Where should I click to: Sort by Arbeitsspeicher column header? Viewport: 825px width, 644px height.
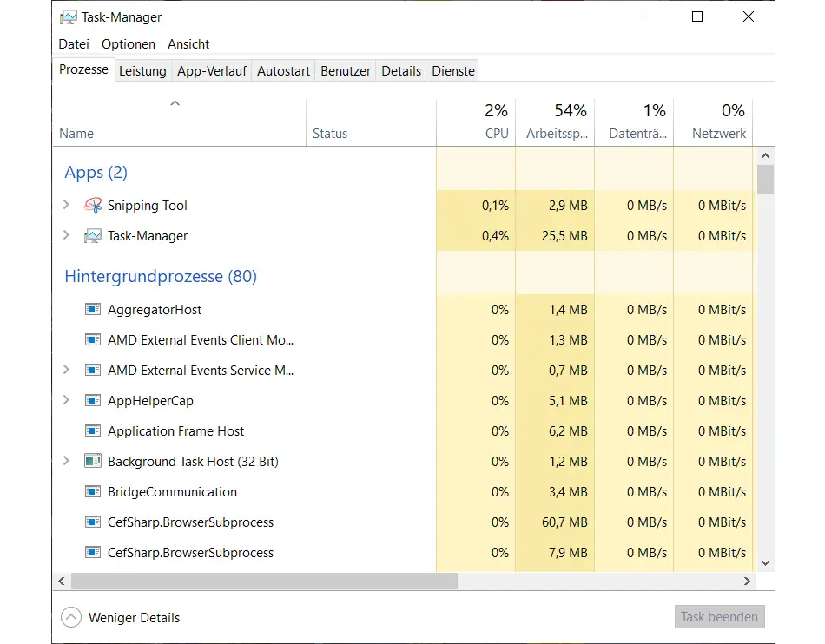pyautogui.click(x=555, y=122)
